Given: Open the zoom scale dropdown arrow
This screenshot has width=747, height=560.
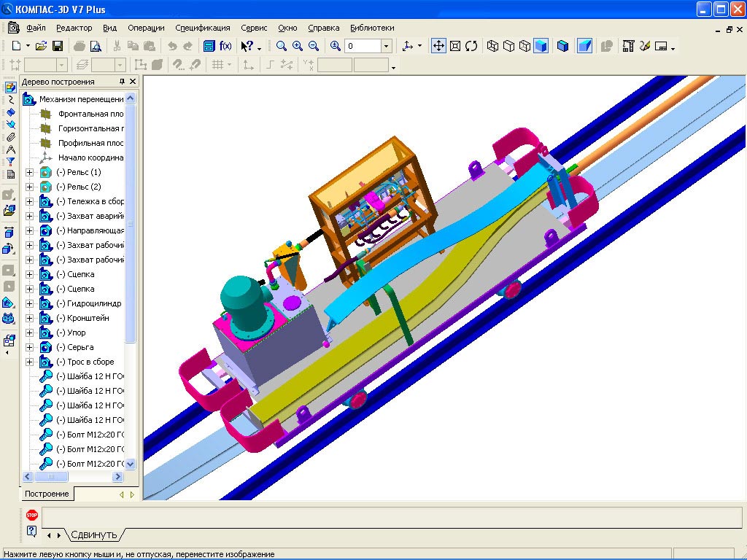Looking at the screenshot, I should pyautogui.click(x=387, y=46).
